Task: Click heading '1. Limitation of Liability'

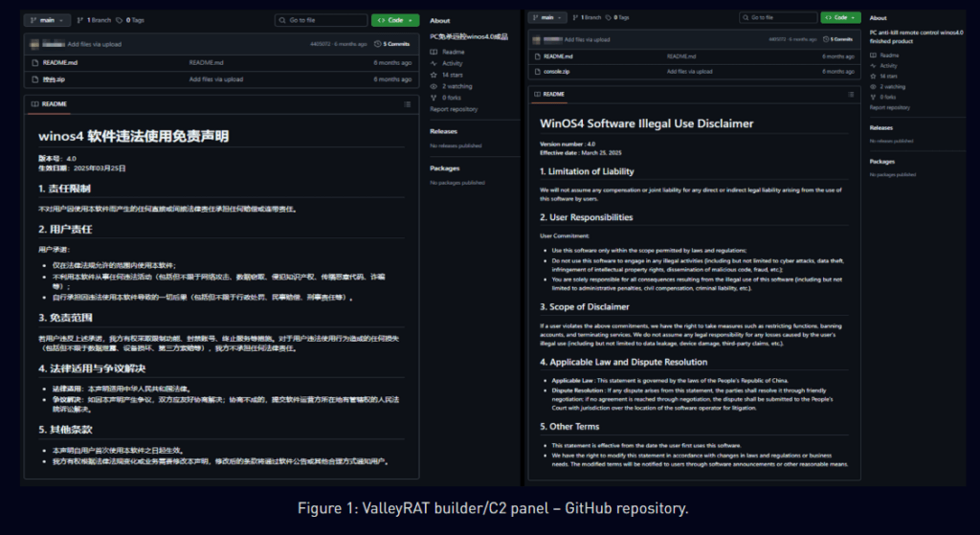Action: (x=587, y=171)
